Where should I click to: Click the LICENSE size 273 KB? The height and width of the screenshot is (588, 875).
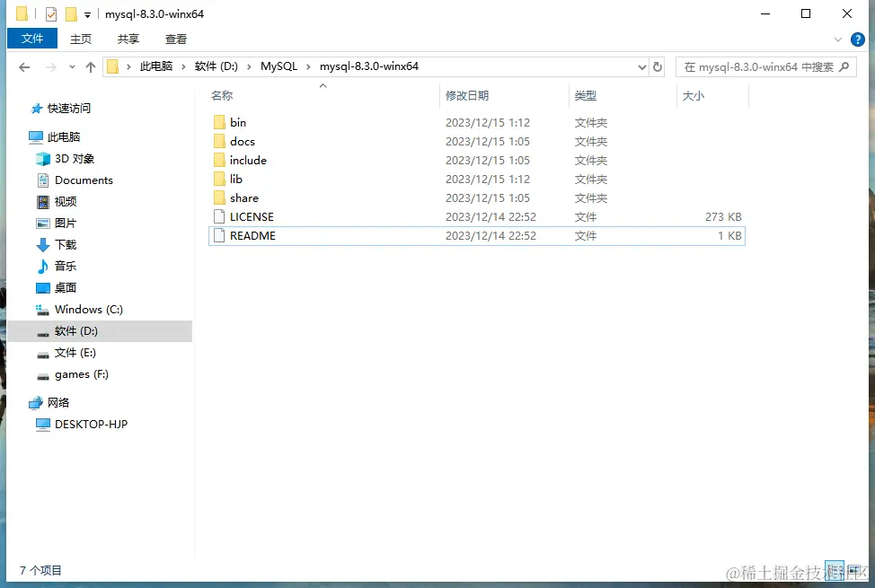click(723, 217)
